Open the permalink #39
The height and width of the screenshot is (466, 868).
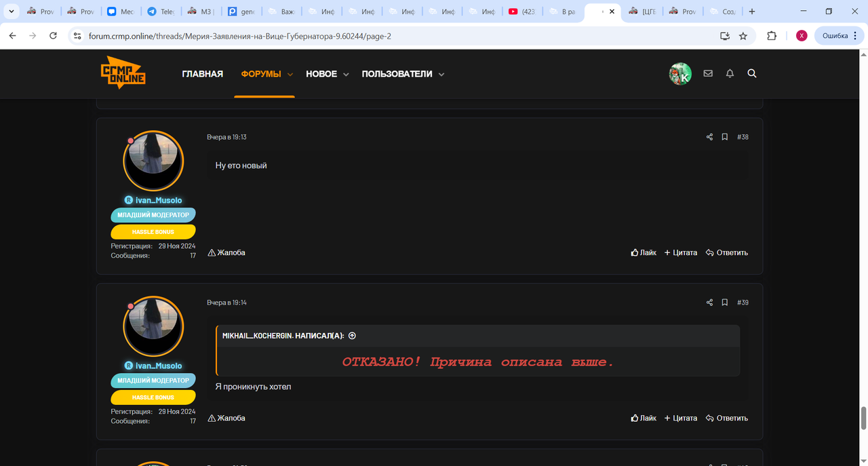pos(743,303)
